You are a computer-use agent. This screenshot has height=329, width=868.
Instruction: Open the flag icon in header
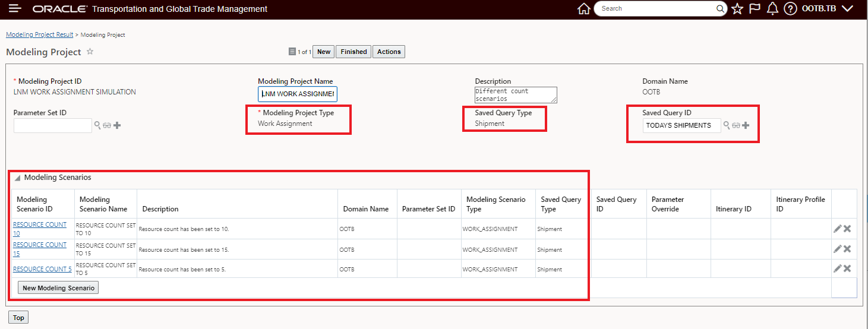click(755, 9)
